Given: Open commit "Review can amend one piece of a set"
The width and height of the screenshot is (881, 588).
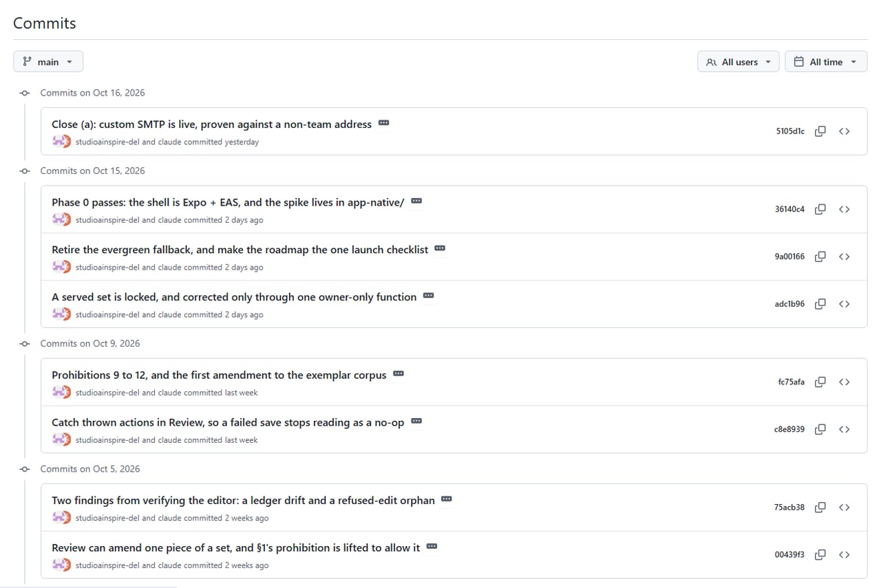Looking at the screenshot, I should (x=235, y=548).
